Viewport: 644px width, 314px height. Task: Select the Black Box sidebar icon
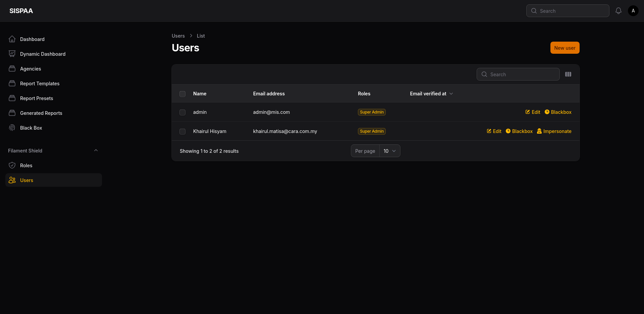click(12, 128)
